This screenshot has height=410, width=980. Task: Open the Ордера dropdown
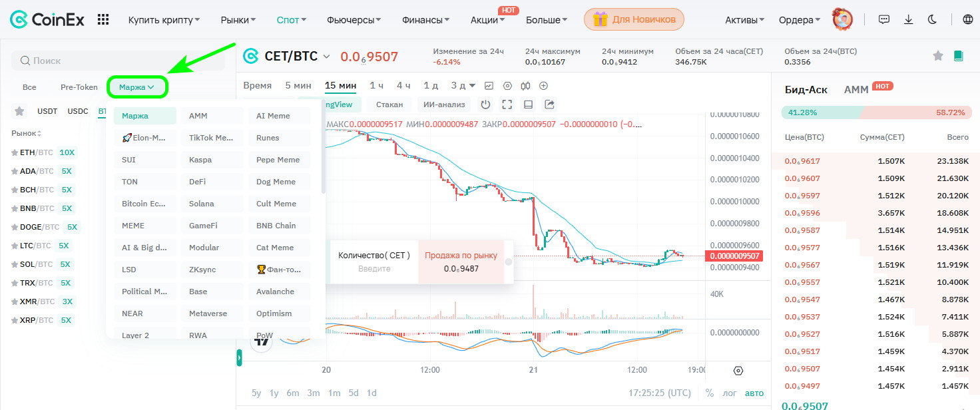click(x=800, y=20)
